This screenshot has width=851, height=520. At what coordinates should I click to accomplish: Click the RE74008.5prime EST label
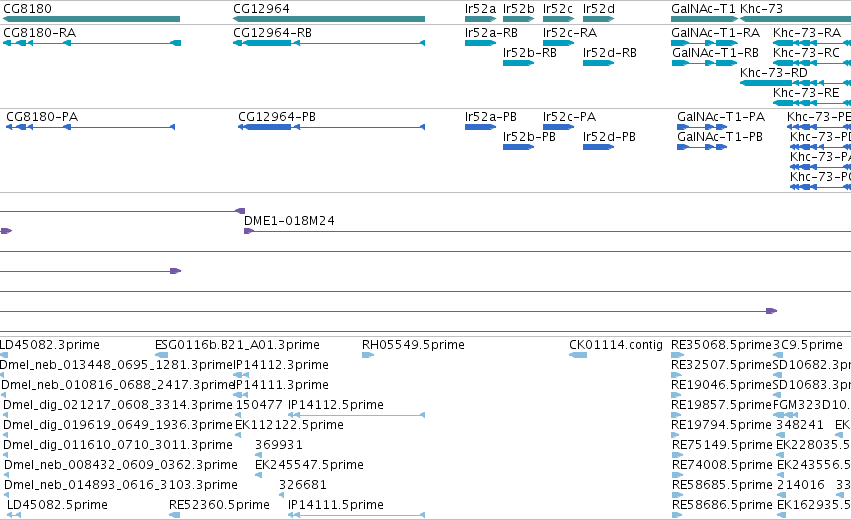pos(722,465)
